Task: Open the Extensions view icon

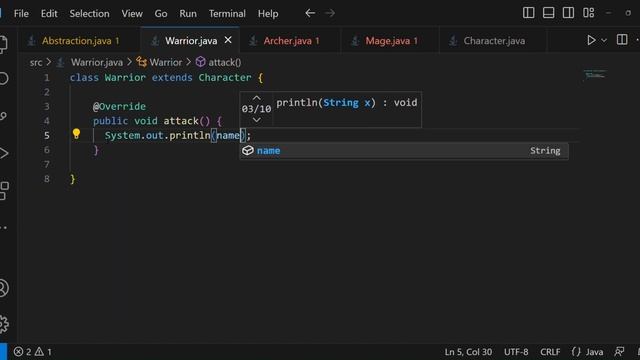Action: point(4,191)
